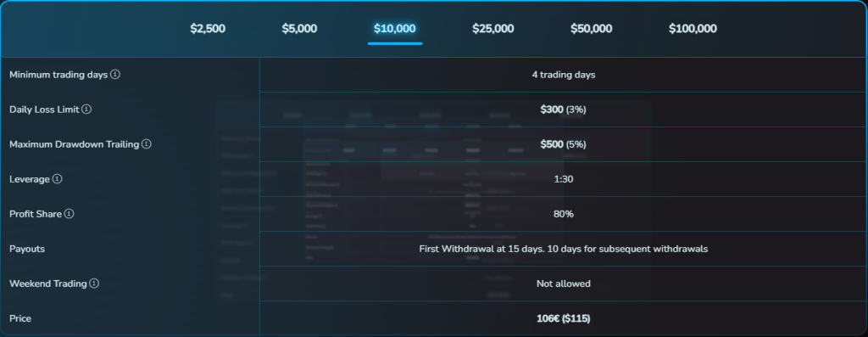Choose the $25,000 account size tab
Screen dimensions: 868x337
(492, 29)
